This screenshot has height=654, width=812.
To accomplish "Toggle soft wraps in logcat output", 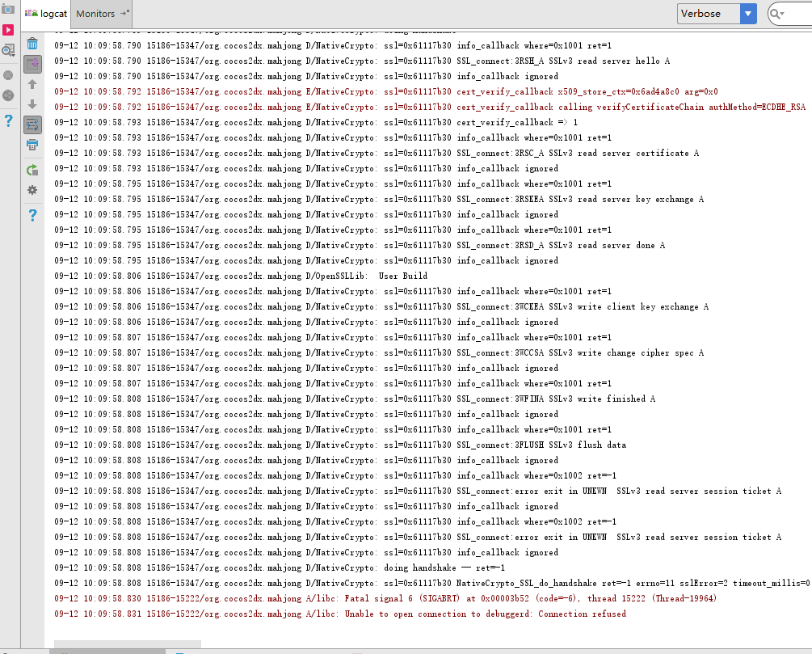I will coord(32,124).
